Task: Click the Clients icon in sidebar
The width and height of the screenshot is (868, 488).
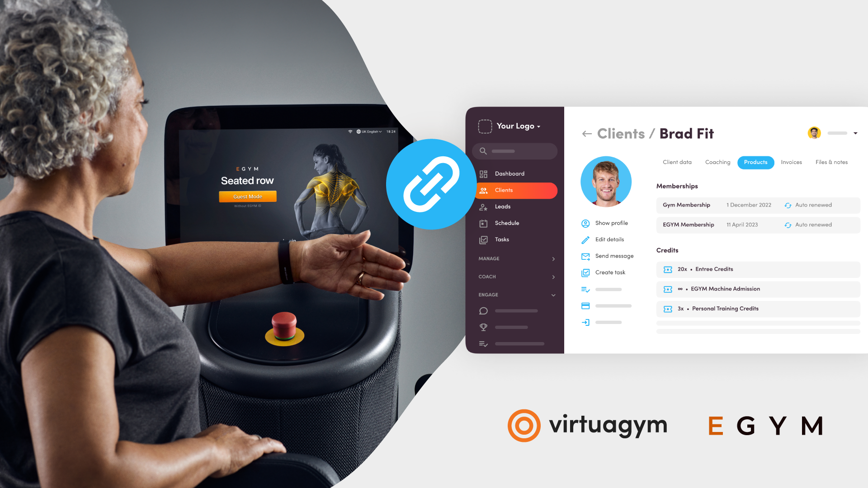Action: (483, 189)
